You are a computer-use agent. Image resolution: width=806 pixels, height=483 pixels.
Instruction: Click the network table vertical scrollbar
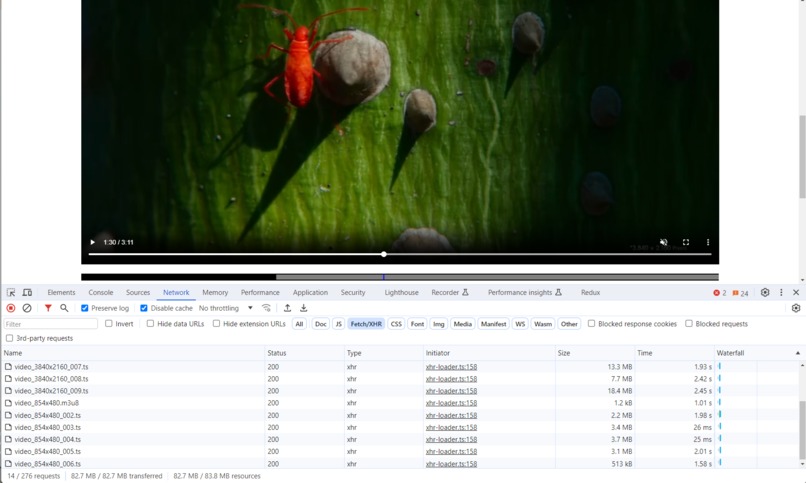[802, 430]
